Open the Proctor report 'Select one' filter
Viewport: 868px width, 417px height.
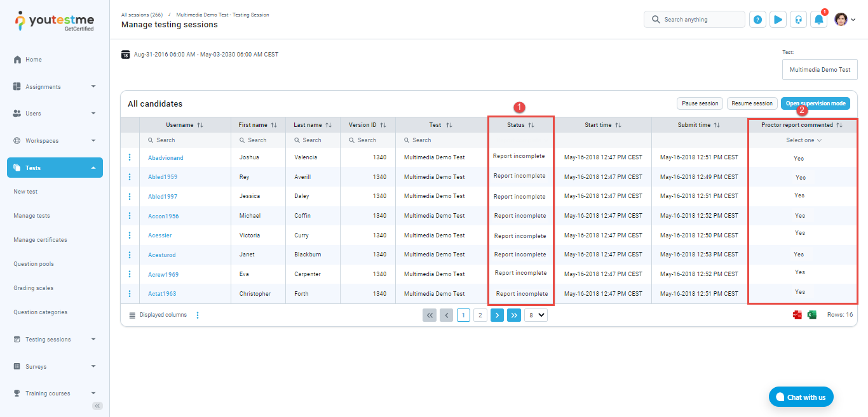pos(804,140)
